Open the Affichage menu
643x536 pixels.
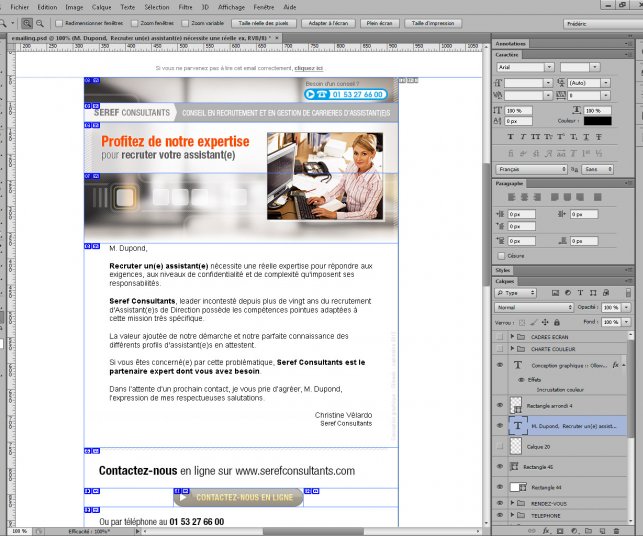click(x=231, y=7)
